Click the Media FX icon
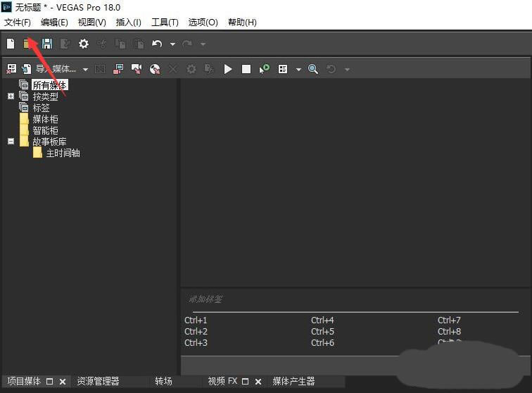The height and width of the screenshot is (393, 532). [209, 69]
